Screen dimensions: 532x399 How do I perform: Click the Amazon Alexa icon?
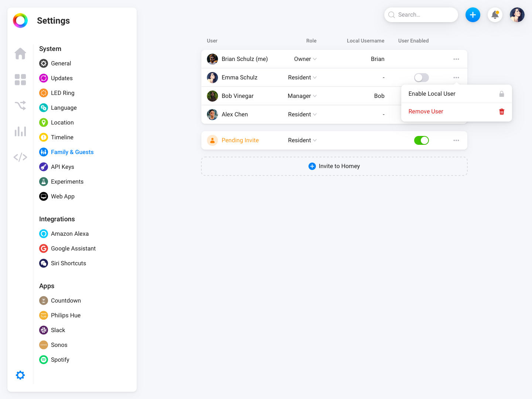pyautogui.click(x=44, y=233)
